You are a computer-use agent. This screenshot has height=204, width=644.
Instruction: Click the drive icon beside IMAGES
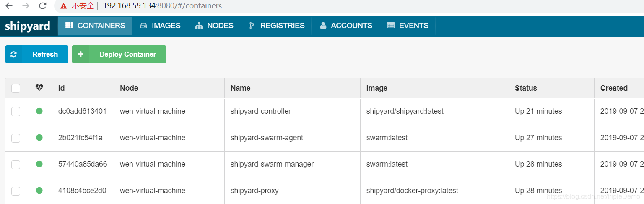144,26
